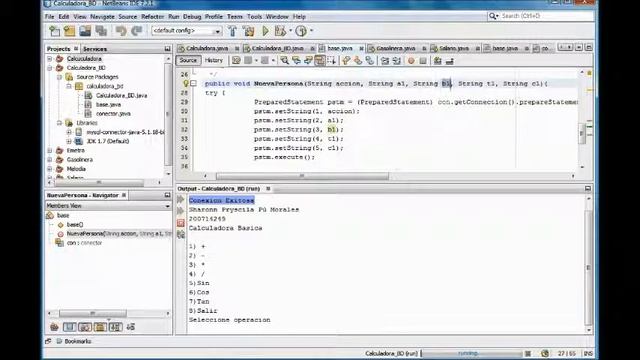Toggle Show Non-Public Members filter in Navigator
This screenshot has height=360, width=640.
click(100, 327)
